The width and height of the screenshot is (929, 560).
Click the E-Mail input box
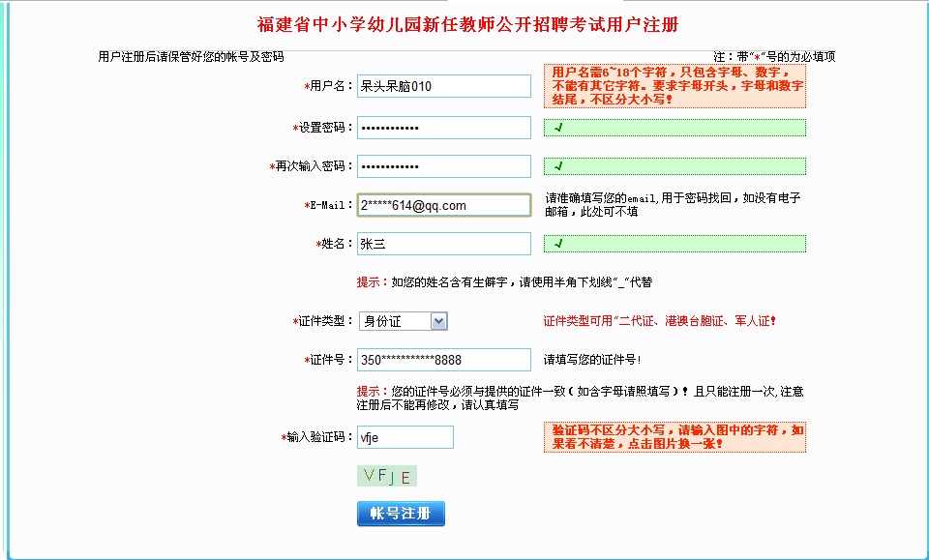click(443, 205)
